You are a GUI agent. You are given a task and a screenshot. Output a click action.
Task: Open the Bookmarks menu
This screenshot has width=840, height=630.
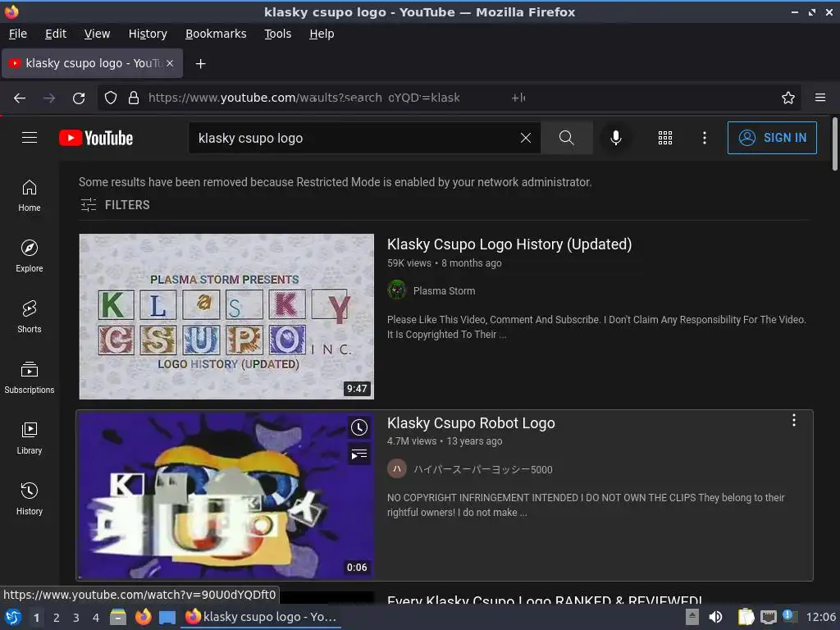(x=216, y=34)
